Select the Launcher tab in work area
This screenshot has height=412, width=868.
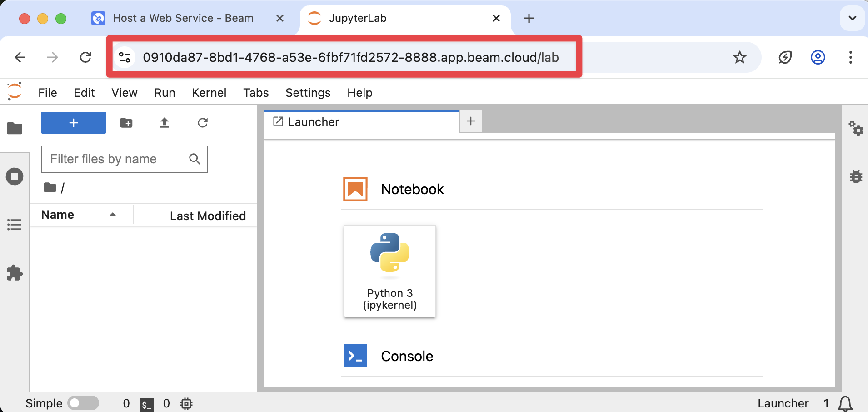362,122
